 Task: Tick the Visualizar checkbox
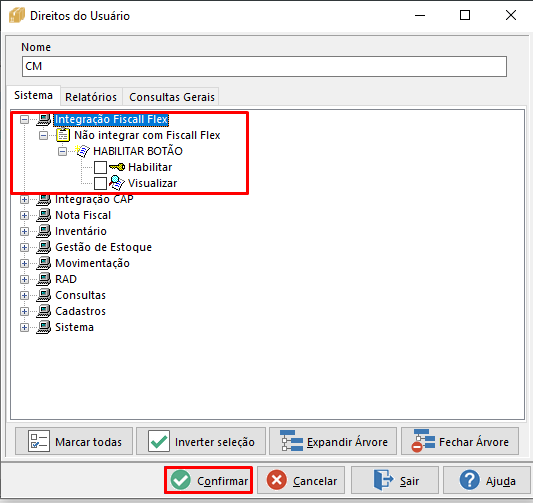pyautogui.click(x=100, y=183)
